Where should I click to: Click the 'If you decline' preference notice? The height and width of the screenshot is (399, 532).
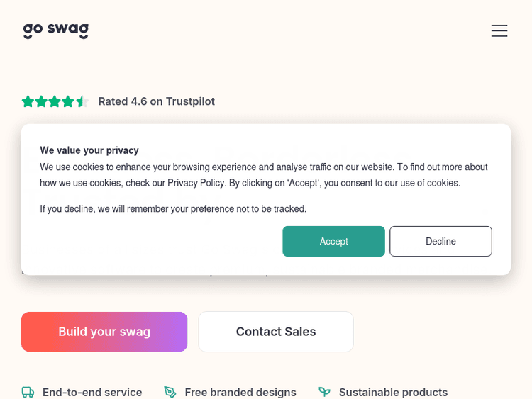(173, 208)
